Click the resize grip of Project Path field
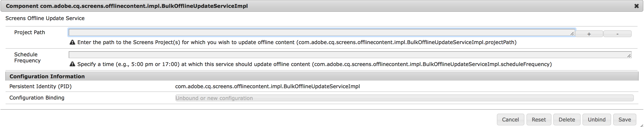This screenshot has height=127, width=644. click(572, 33)
